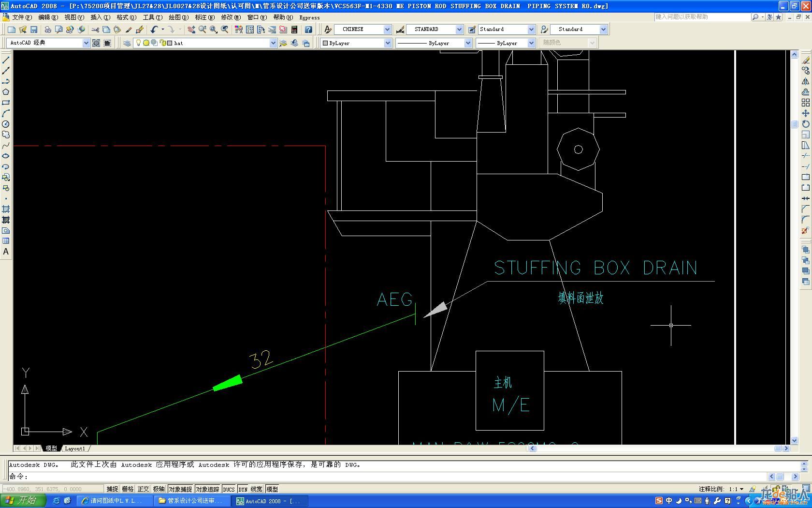Open the Layer Properties Manager icon

[x=127, y=43]
